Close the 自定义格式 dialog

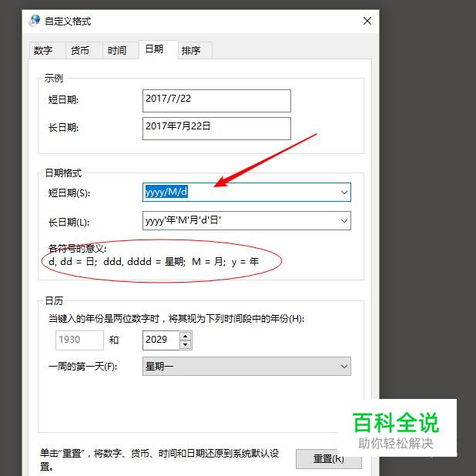[x=367, y=21]
